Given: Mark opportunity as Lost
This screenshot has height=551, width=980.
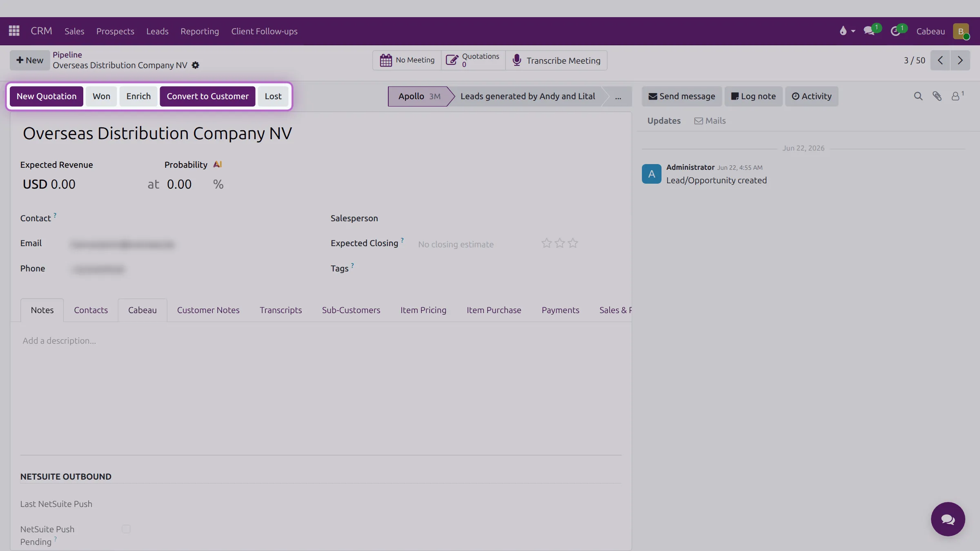Looking at the screenshot, I should [x=273, y=96].
